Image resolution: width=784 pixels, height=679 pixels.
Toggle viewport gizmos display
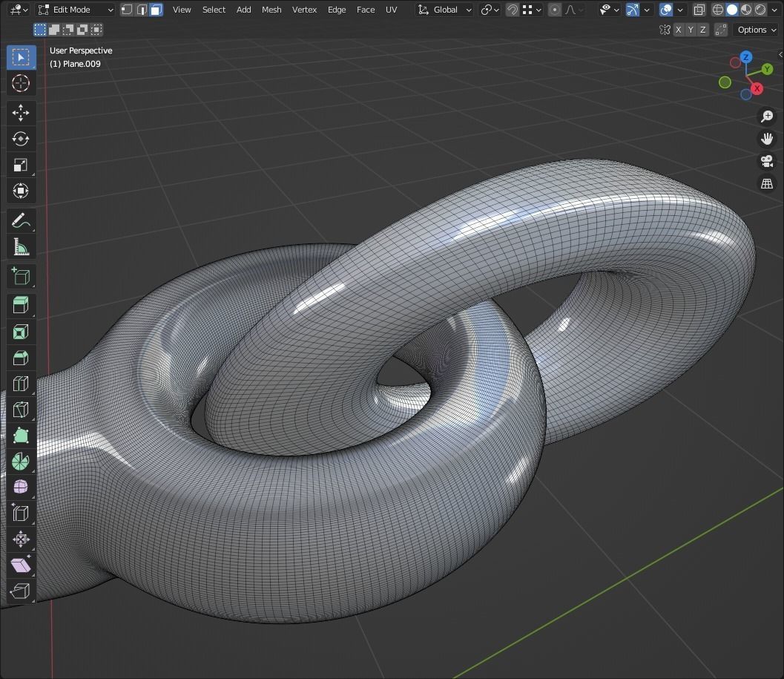(x=633, y=10)
